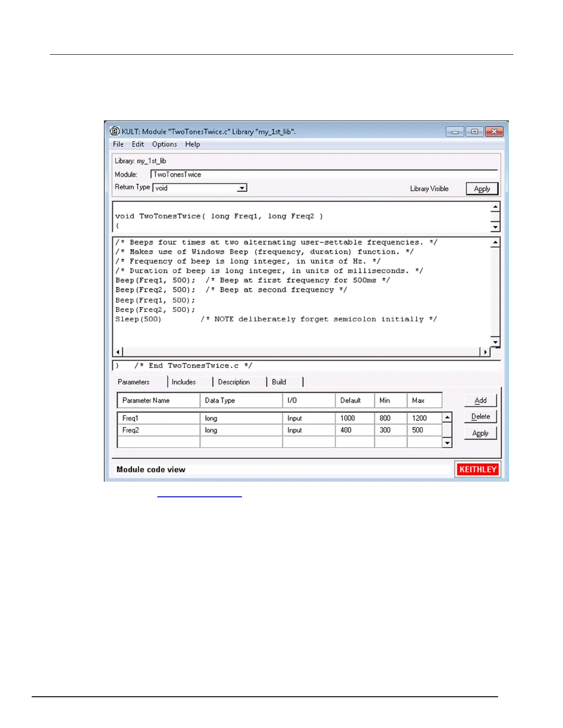
Task: Click the Parameter Name column header
Action: (159, 400)
